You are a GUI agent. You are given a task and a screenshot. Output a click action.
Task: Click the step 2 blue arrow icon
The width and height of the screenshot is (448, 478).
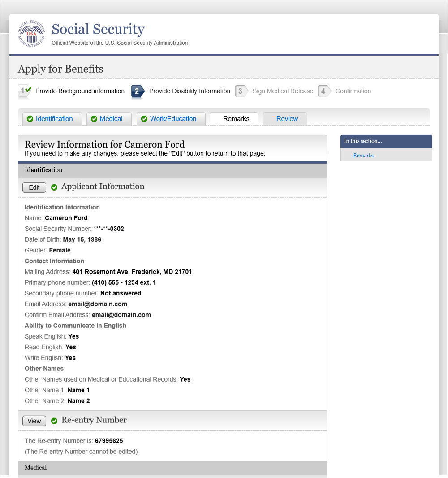click(x=138, y=91)
